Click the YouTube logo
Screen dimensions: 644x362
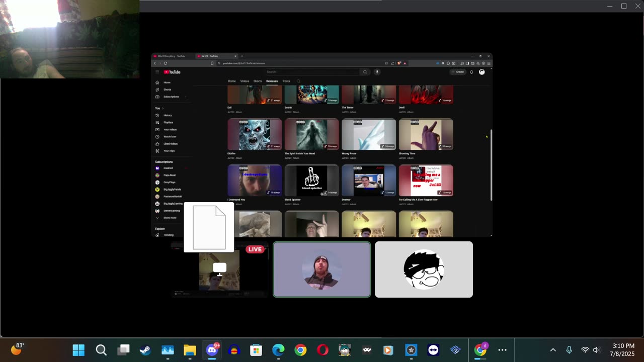pyautogui.click(x=172, y=72)
